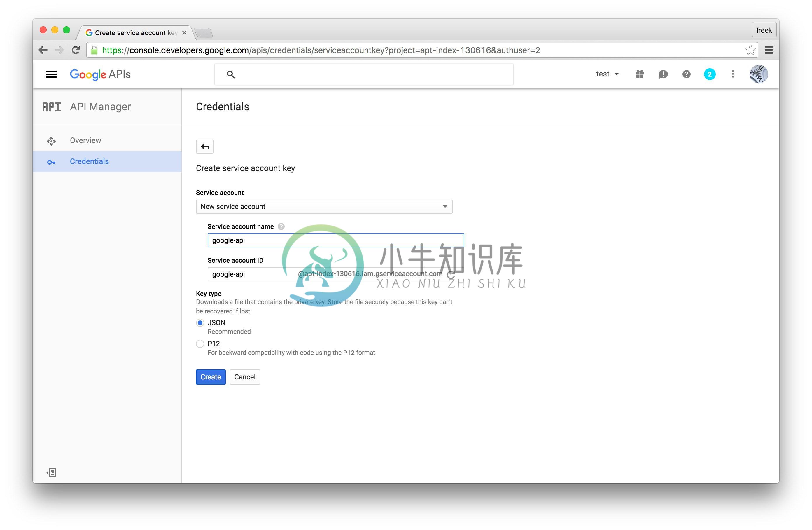This screenshot has width=812, height=530.
Task: Click the '@apt-index-130616.iam.gserviceaccount.com' suffix text
Action: click(370, 274)
